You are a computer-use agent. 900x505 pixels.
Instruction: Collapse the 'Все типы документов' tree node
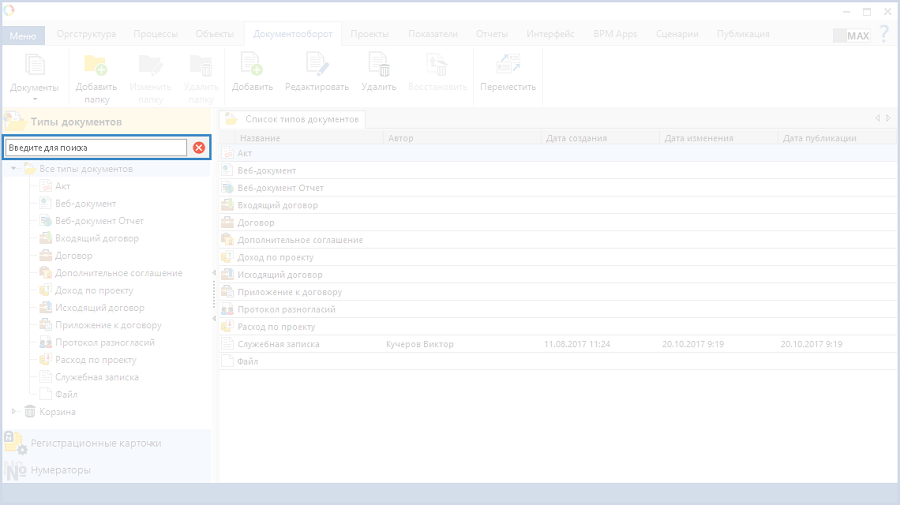[x=14, y=169]
